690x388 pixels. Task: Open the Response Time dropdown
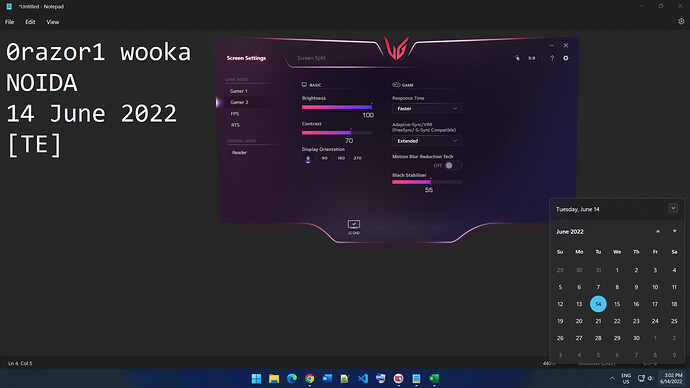(427, 109)
